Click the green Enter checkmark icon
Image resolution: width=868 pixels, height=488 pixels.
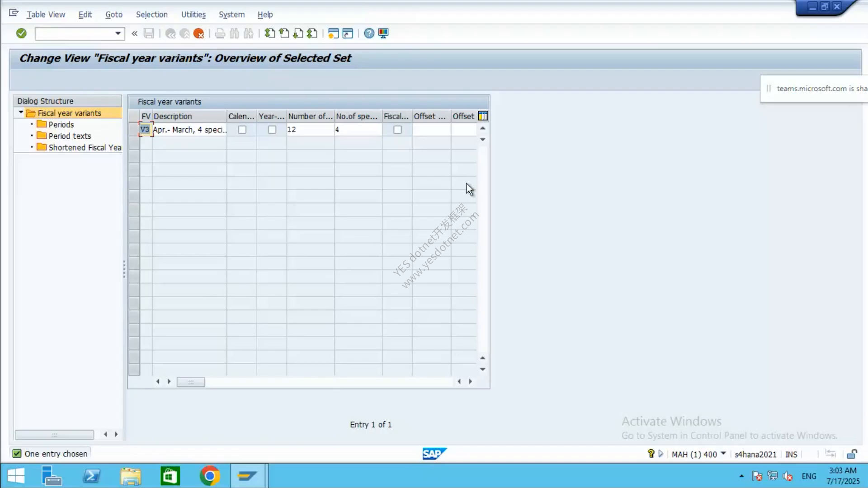pos(21,33)
